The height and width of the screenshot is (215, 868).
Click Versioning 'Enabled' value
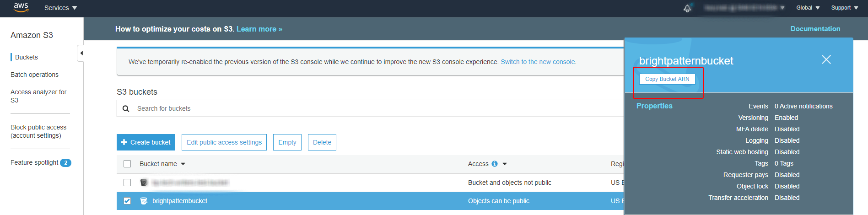tap(786, 118)
